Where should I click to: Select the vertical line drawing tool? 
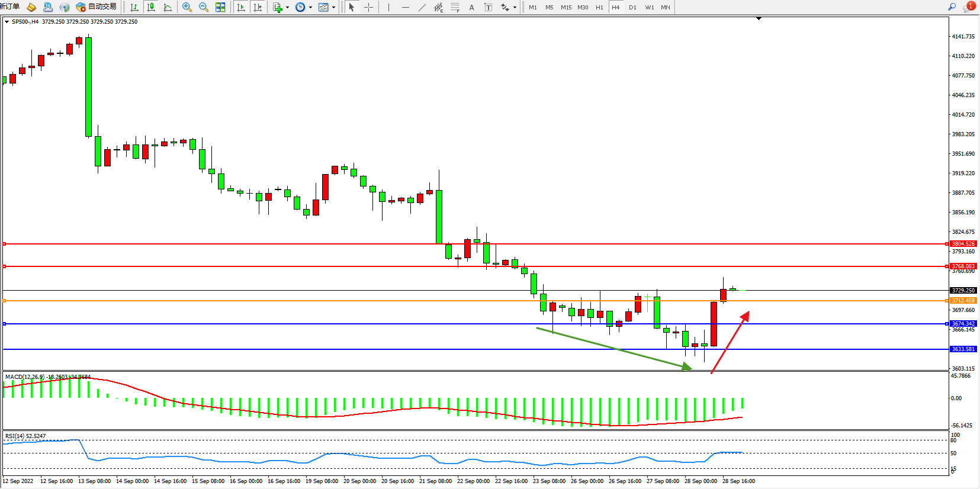pyautogui.click(x=388, y=7)
